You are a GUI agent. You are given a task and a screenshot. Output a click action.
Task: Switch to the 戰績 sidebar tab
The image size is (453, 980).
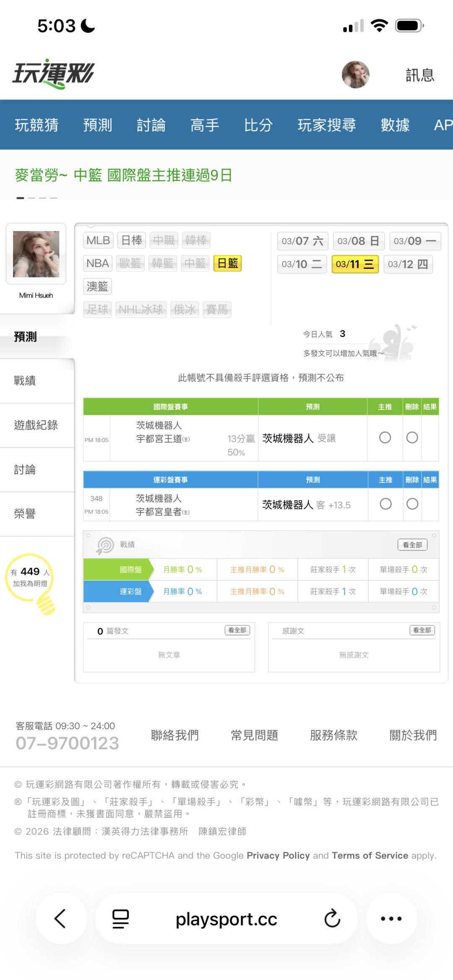click(x=25, y=381)
